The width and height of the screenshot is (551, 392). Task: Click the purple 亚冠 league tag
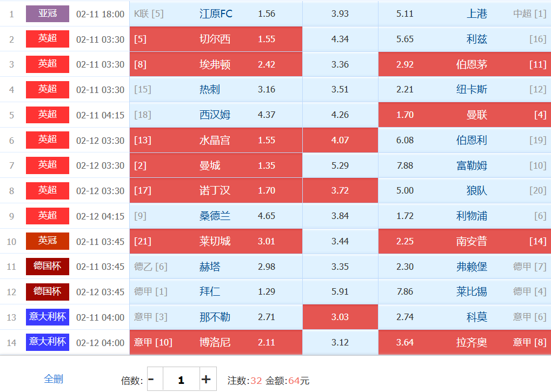[48, 14]
